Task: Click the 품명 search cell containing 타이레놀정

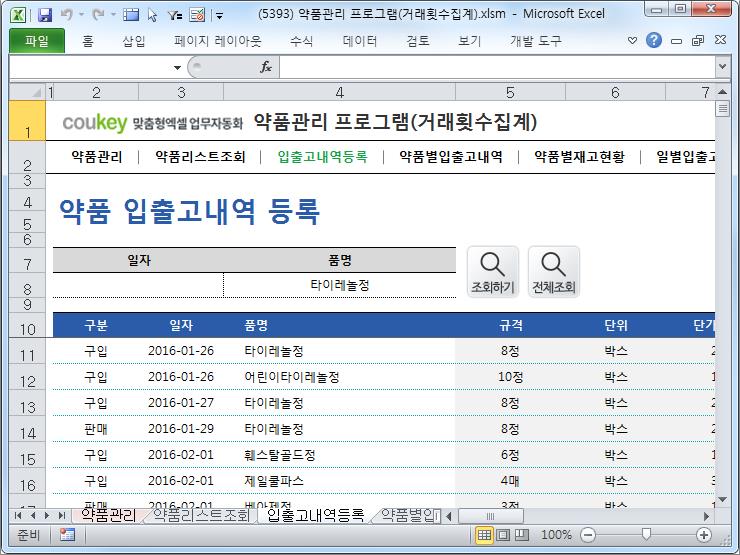Action: coord(340,285)
